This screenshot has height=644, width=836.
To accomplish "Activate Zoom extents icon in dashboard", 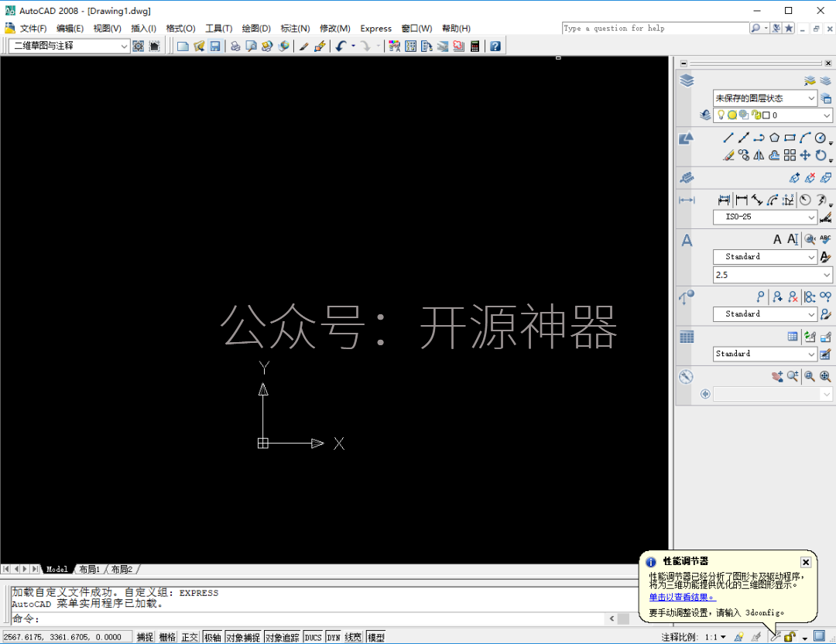I will click(825, 376).
